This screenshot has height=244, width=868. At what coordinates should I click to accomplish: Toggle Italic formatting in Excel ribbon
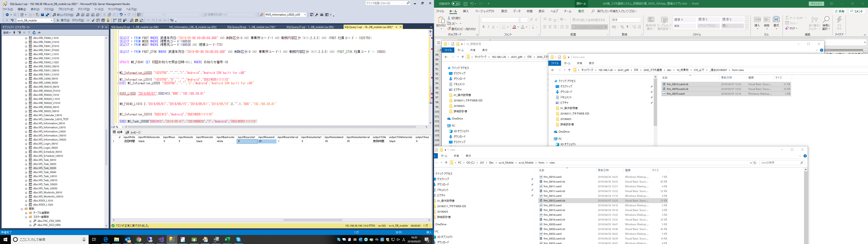[x=488, y=27]
